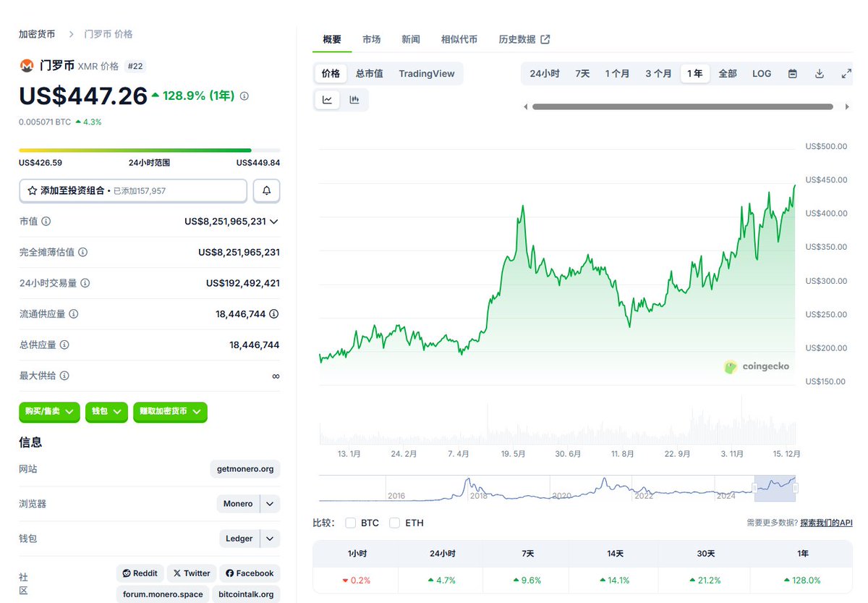Open forum.monero.space link

tap(163, 594)
